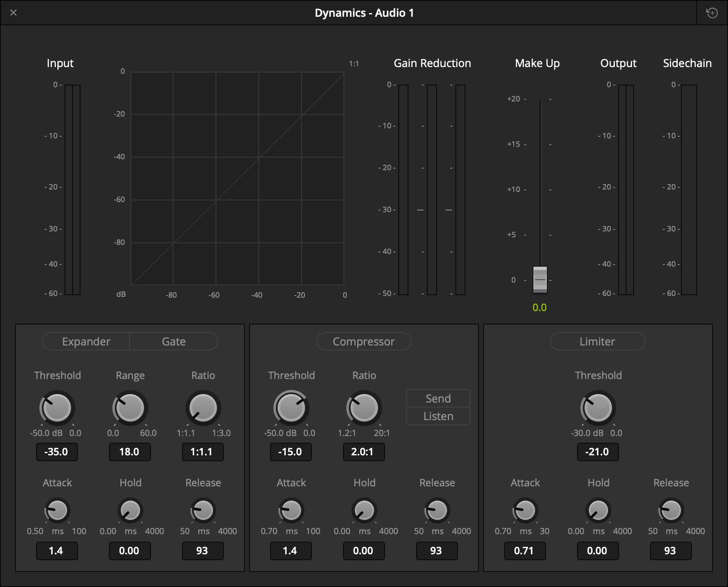Click the Expander Range knob
728x587 pixels.
coord(130,408)
